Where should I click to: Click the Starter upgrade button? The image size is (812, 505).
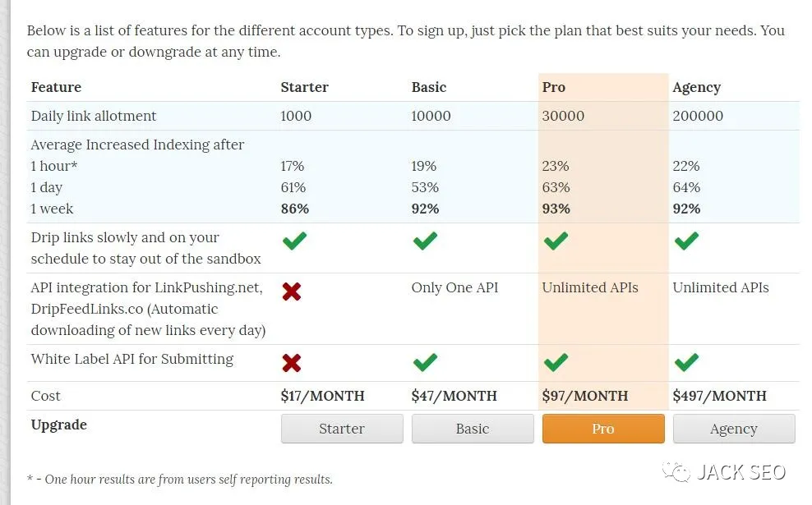coord(342,429)
